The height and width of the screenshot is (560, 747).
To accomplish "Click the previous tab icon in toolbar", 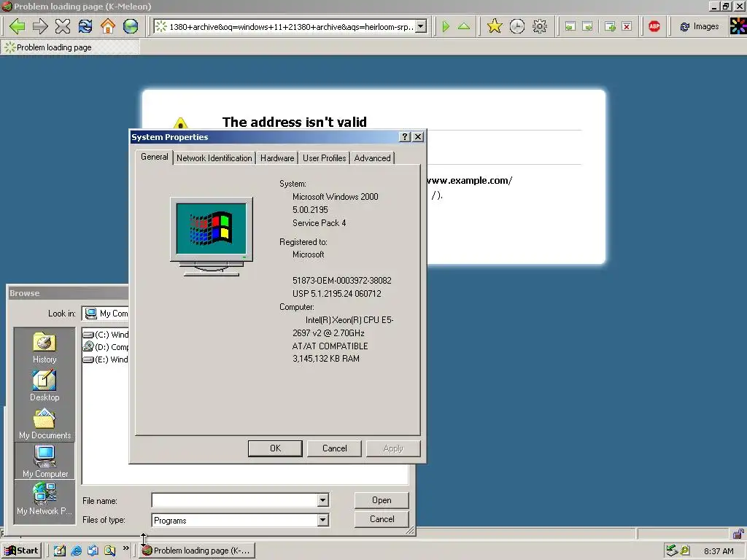I will [x=570, y=26].
